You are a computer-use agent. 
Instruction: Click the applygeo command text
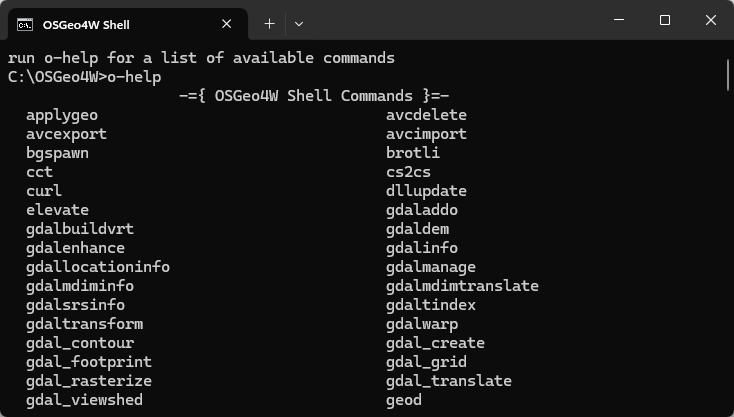pyautogui.click(x=62, y=115)
